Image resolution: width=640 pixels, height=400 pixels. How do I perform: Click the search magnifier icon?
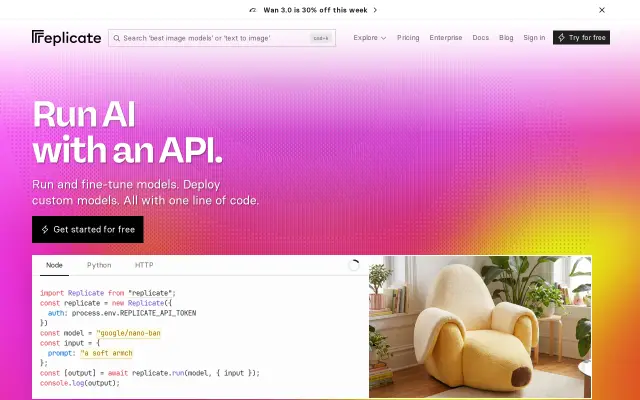pos(117,38)
